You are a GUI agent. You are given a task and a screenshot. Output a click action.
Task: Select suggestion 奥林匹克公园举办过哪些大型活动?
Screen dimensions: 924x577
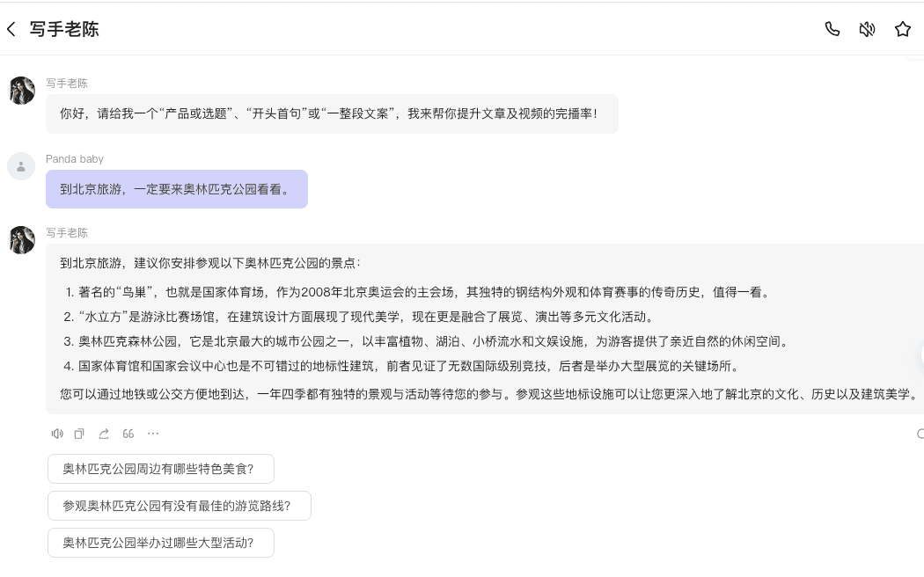pyautogui.click(x=160, y=543)
